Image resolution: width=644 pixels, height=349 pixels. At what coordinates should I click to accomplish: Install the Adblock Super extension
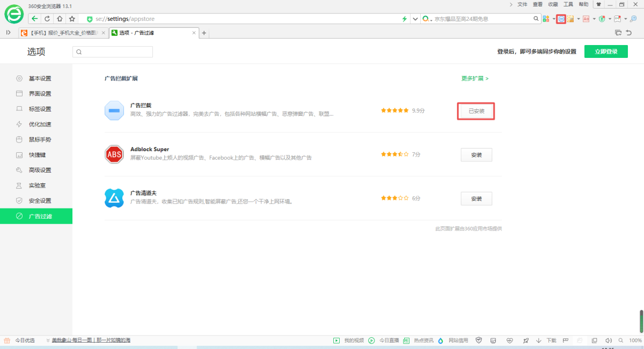(x=476, y=155)
